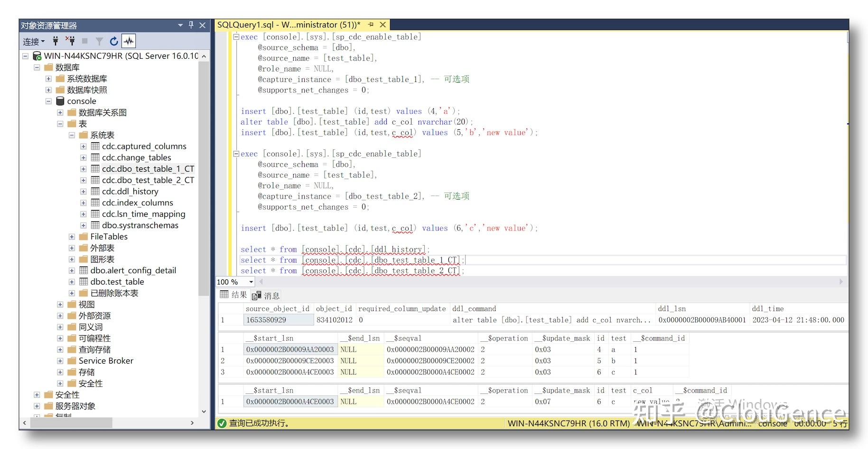Image resolution: width=868 pixels, height=449 pixels.
Task: Open the 连接 dropdown menu
Action: [32, 41]
